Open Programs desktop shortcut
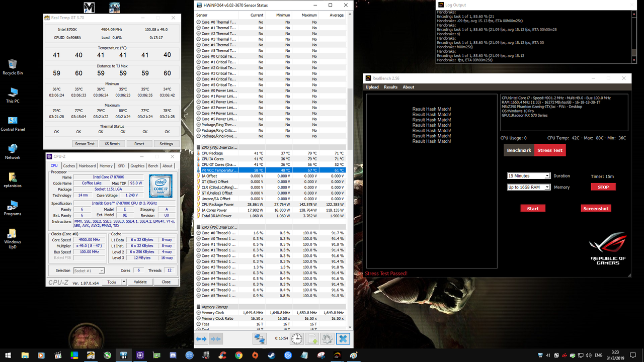The height and width of the screenshot is (362, 644). [x=13, y=208]
